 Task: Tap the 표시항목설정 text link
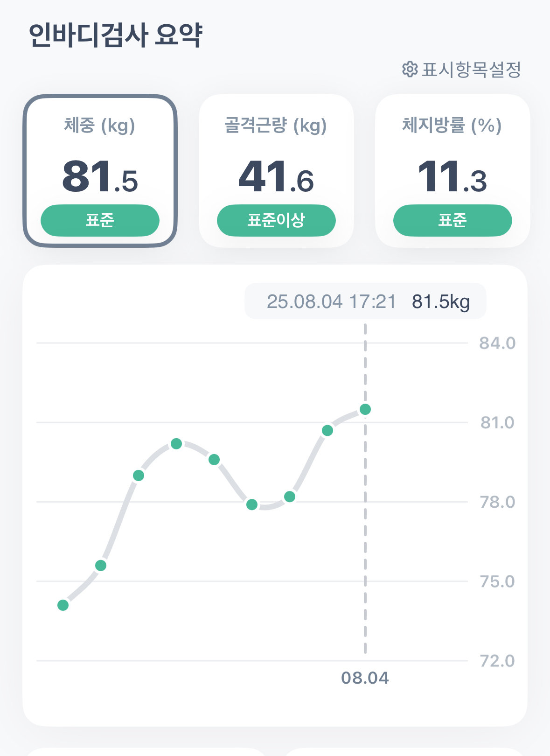(x=471, y=70)
